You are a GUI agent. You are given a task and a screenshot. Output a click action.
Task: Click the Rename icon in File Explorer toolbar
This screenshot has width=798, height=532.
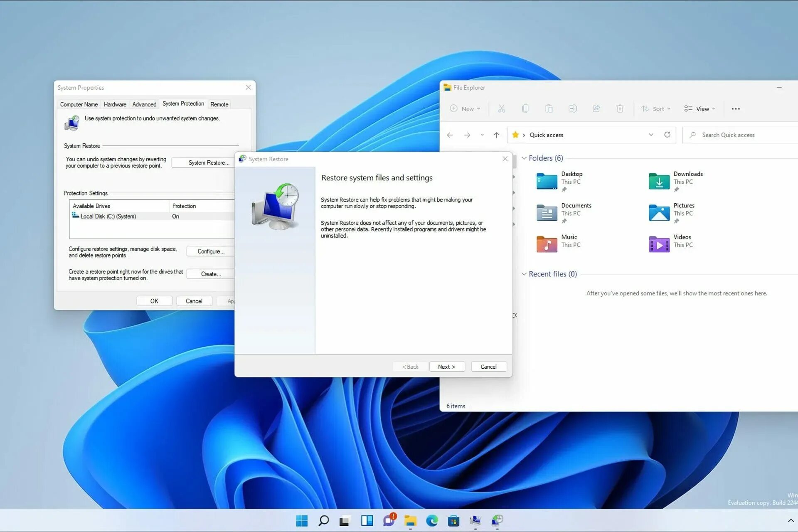[572, 108]
